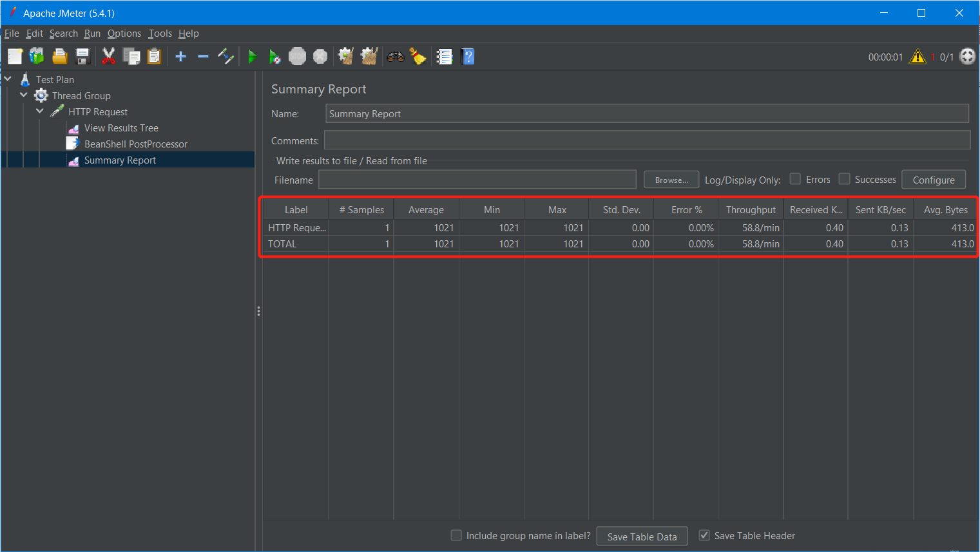Check Include group name in label
980x552 pixels.
tap(456, 535)
